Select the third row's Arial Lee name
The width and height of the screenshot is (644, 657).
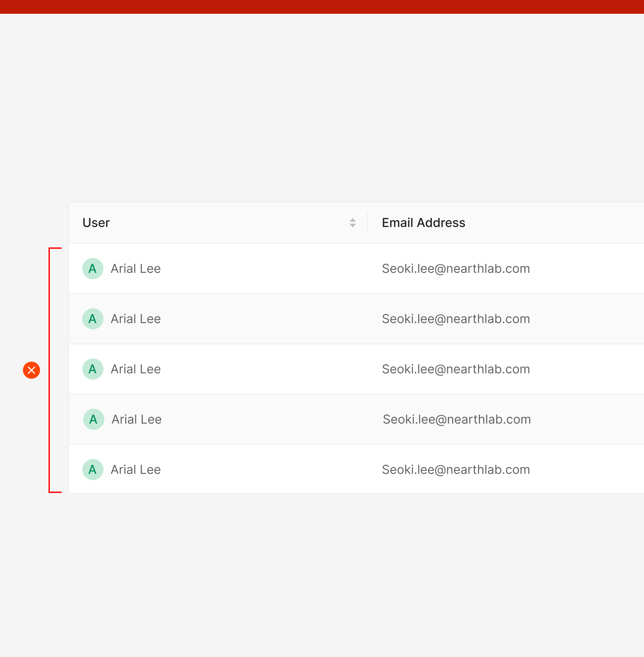pyautogui.click(x=136, y=369)
